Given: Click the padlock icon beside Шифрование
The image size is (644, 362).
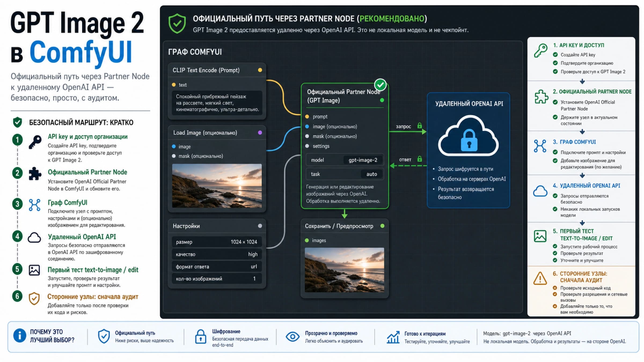Looking at the screenshot, I should (200, 337).
